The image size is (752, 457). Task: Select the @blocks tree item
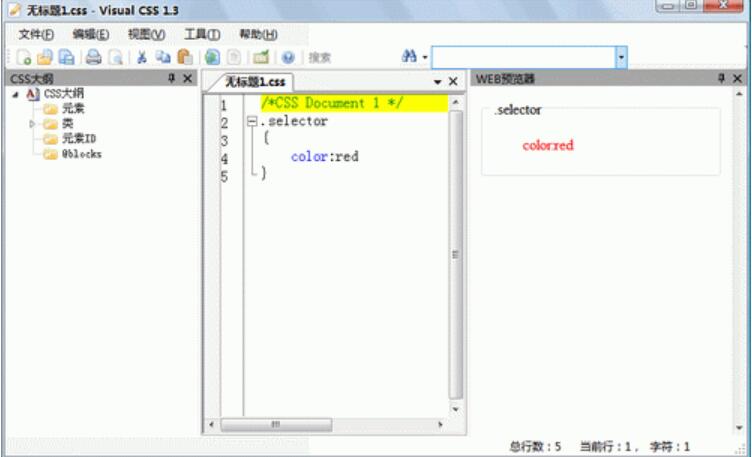pyautogui.click(x=81, y=154)
